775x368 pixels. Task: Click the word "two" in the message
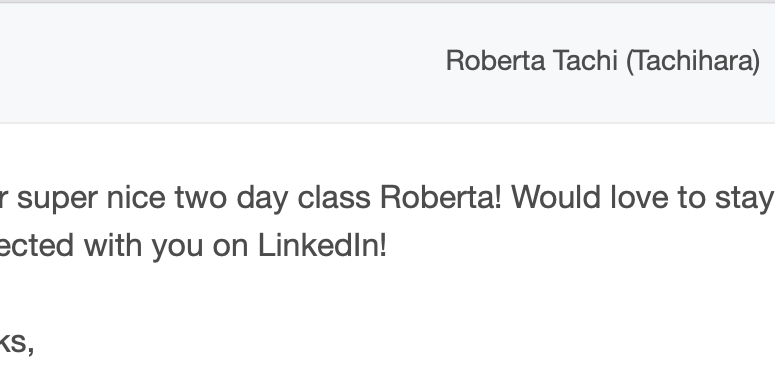click(201, 198)
